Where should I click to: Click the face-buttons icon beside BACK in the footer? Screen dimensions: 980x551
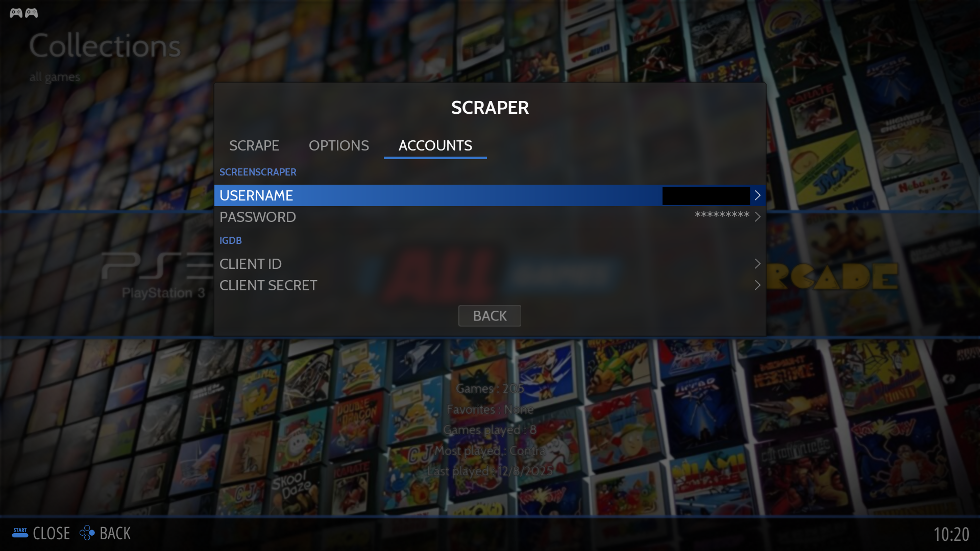[x=87, y=533]
